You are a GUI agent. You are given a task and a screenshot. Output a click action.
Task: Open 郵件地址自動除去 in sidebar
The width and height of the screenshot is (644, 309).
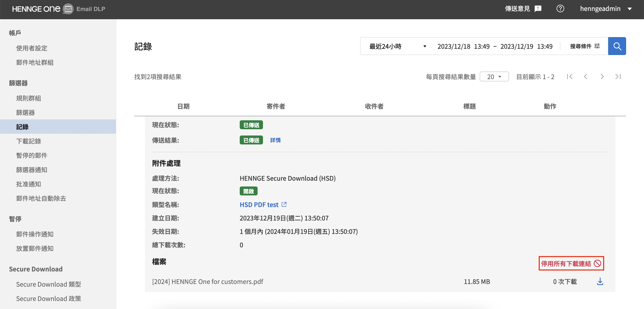(41, 199)
